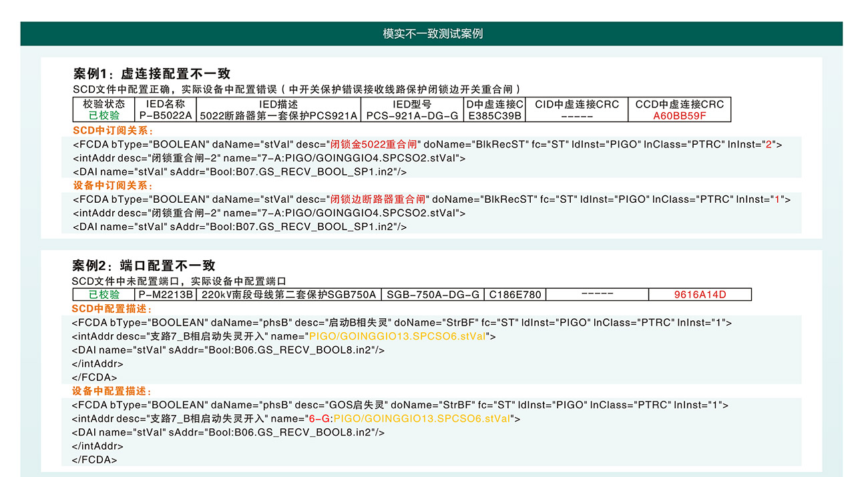Select the C186E780 CRC cell
Screen dimensions: 868x477
[x=515, y=294]
